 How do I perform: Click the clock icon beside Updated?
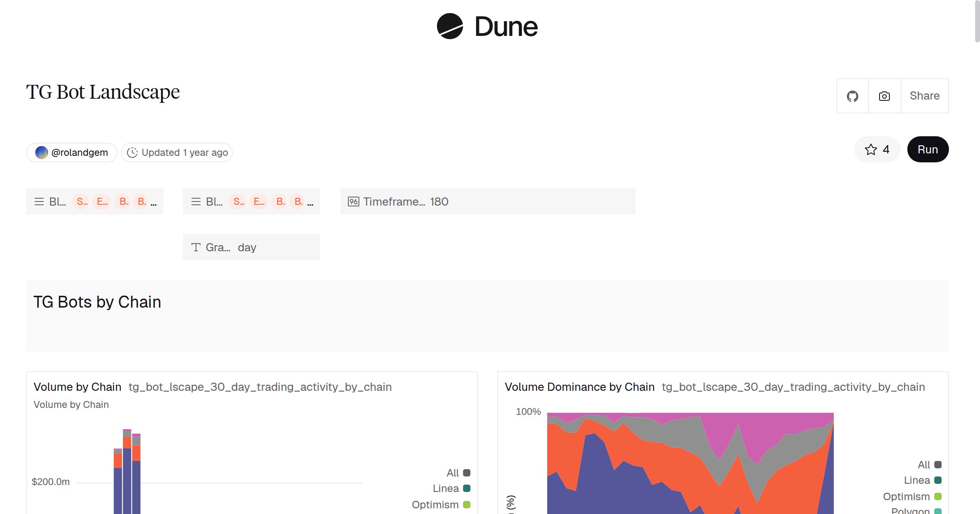(x=132, y=153)
